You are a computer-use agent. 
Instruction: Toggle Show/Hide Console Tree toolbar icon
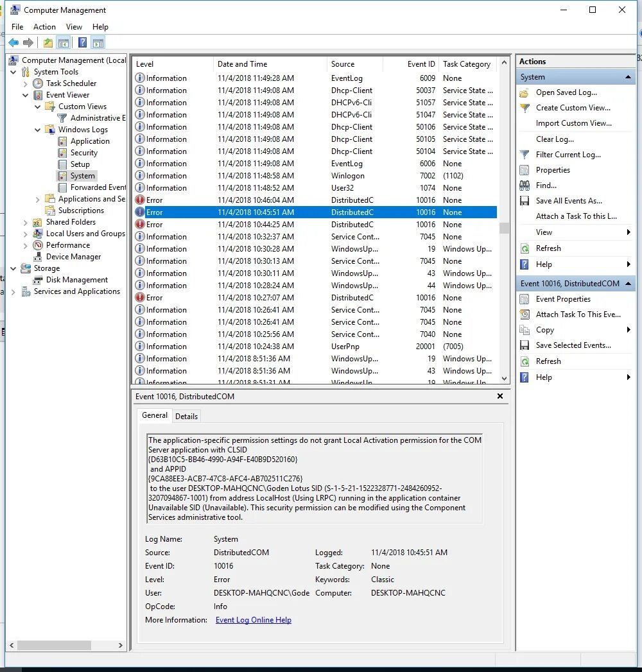pos(64,42)
